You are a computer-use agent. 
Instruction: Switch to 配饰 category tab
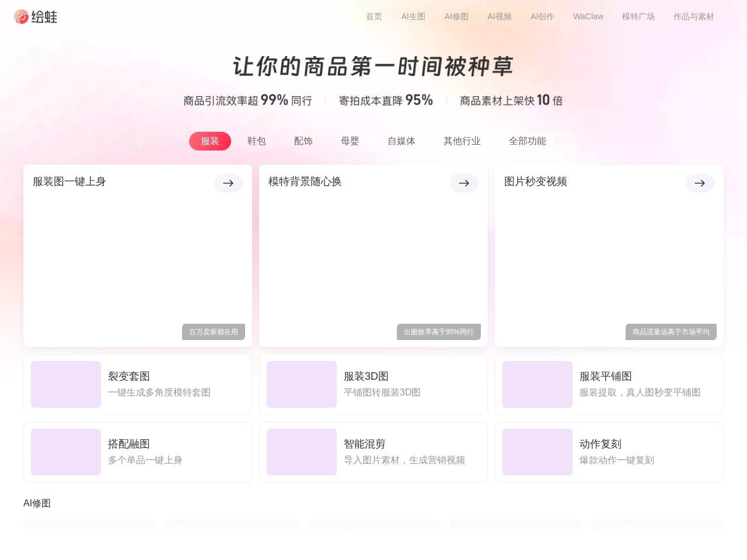[303, 141]
